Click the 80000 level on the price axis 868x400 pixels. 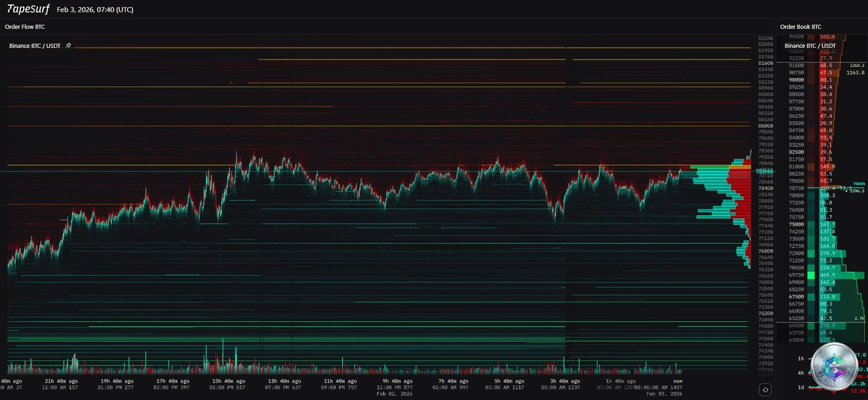pyautogui.click(x=765, y=126)
